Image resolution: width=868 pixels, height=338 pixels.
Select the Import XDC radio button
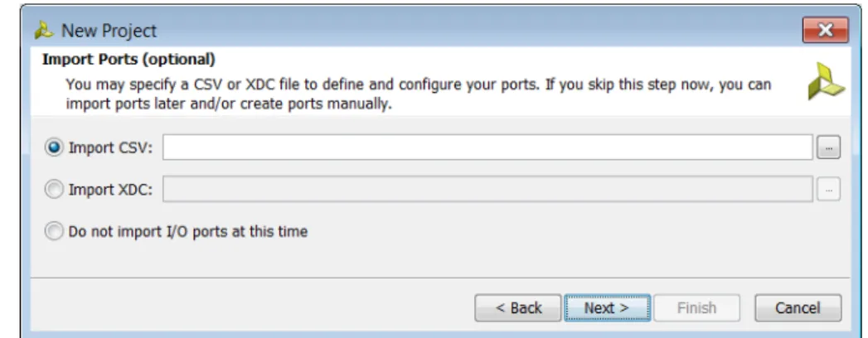[x=54, y=190]
